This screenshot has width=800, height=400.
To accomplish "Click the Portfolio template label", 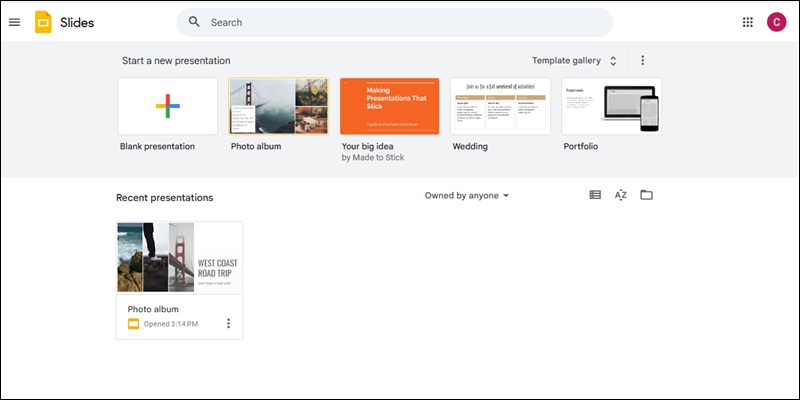I will (x=581, y=146).
